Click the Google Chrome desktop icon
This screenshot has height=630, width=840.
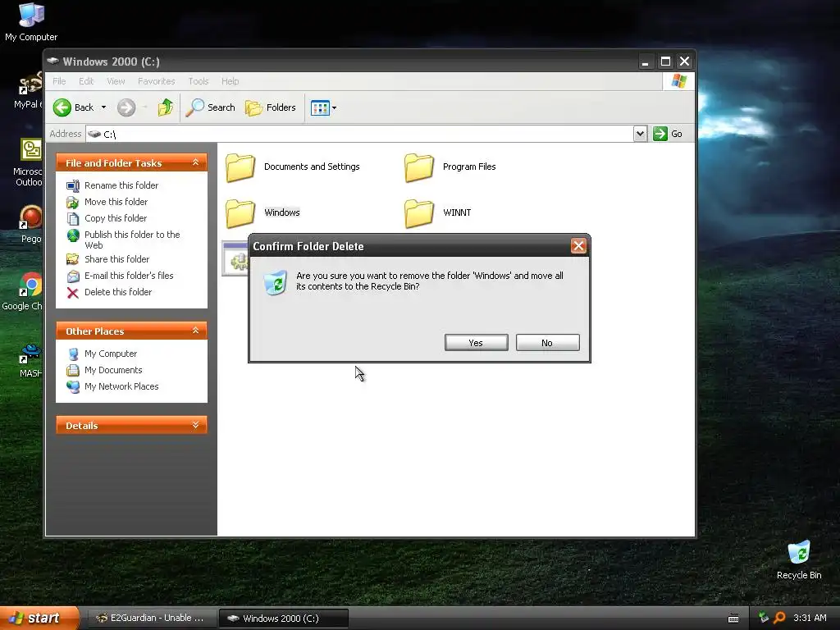(31, 285)
